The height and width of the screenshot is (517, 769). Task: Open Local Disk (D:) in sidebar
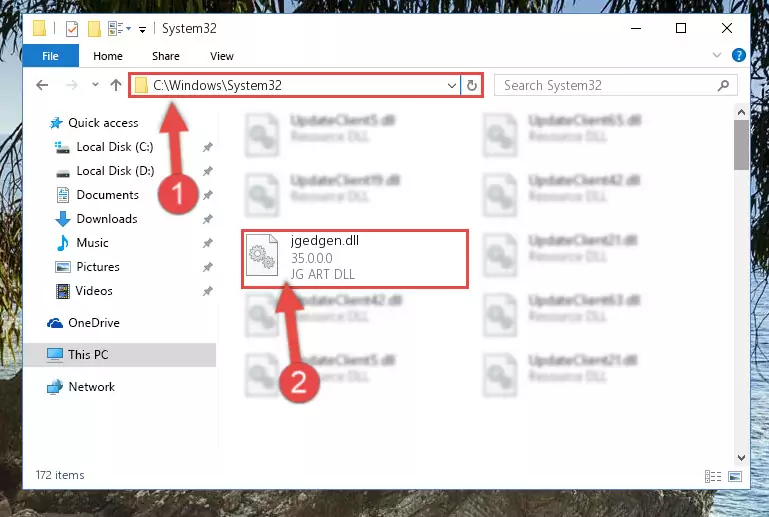[x=115, y=171]
